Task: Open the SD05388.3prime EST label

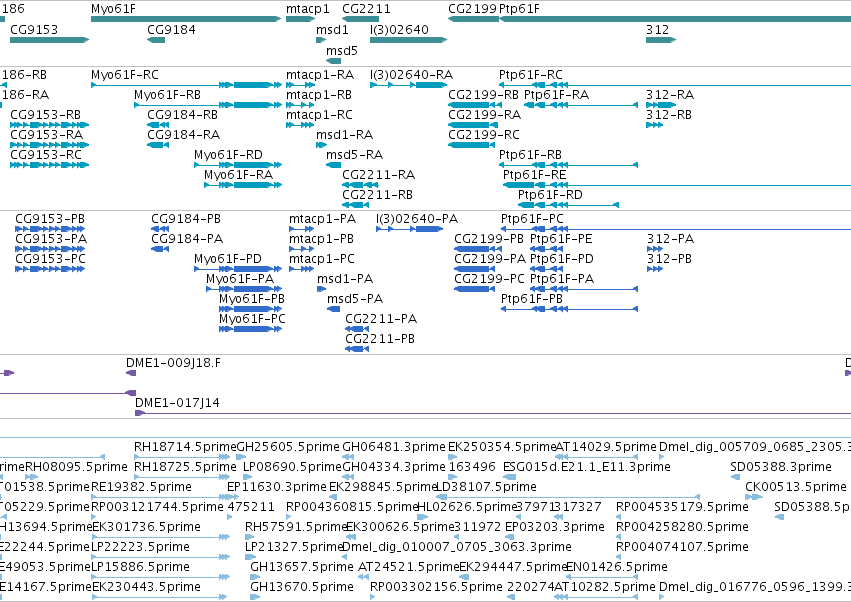Action: pyautogui.click(x=781, y=467)
